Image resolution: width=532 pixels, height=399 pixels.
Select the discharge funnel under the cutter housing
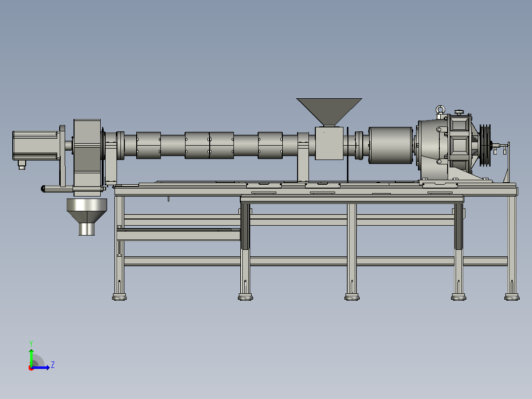(87, 217)
